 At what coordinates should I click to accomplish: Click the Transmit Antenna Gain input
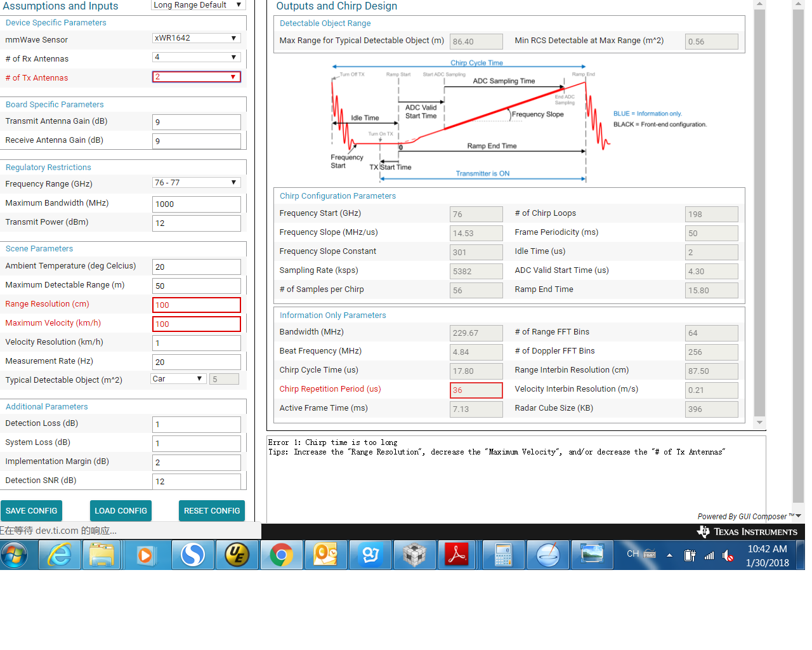tap(197, 122)
